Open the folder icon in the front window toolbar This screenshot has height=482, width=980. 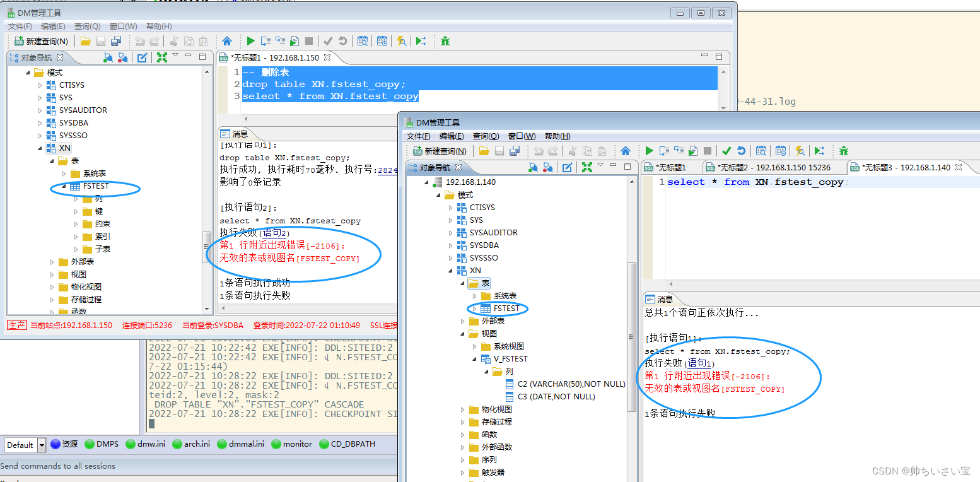[x=484, y=151]
